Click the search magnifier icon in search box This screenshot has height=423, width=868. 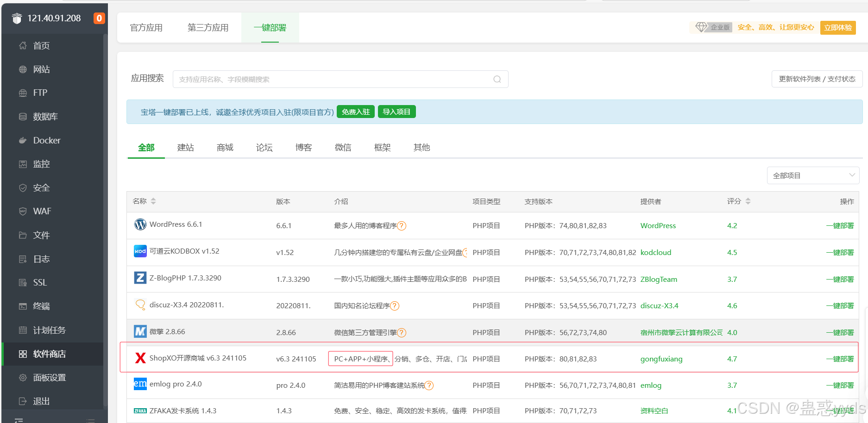[x=497, y=79]
